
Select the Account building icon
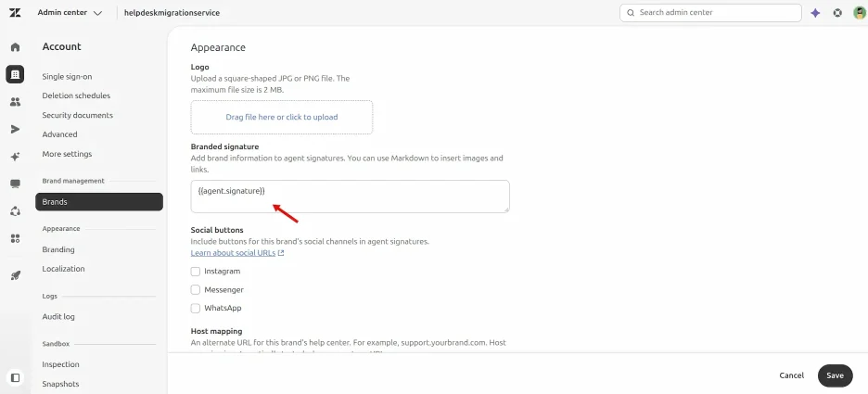(x=15, y=74)
